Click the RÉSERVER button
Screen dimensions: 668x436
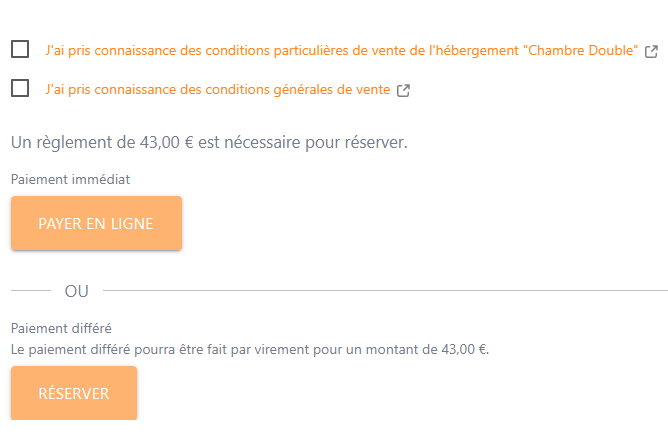(74, 393)
